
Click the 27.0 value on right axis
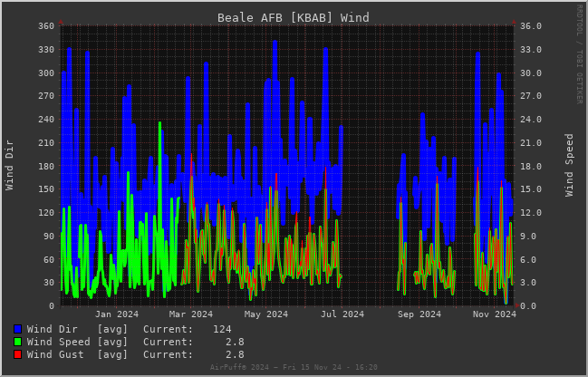click(531, 96)
